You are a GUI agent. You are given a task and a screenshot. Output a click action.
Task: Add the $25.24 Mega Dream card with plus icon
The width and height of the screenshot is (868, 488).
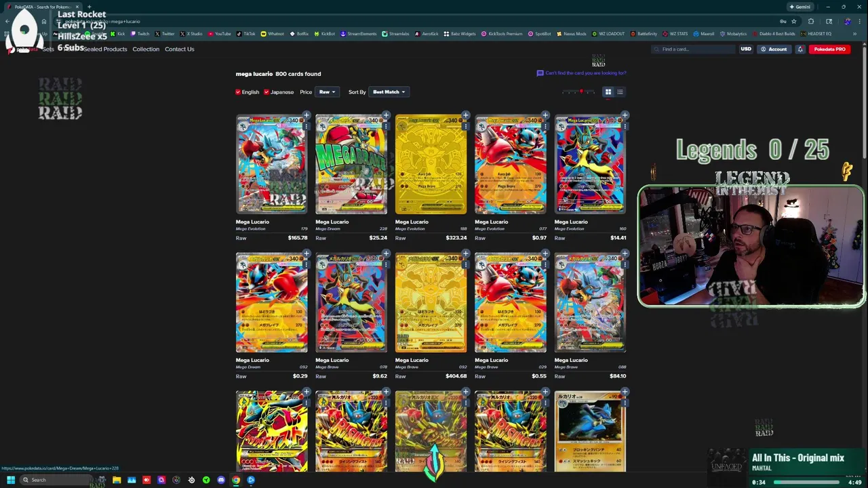point(386,115)
